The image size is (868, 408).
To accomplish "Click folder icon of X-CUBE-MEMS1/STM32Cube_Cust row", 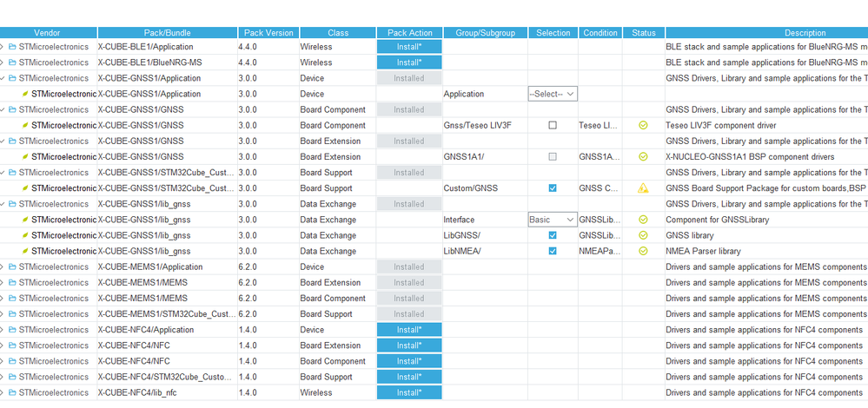I will pos(12,314).
